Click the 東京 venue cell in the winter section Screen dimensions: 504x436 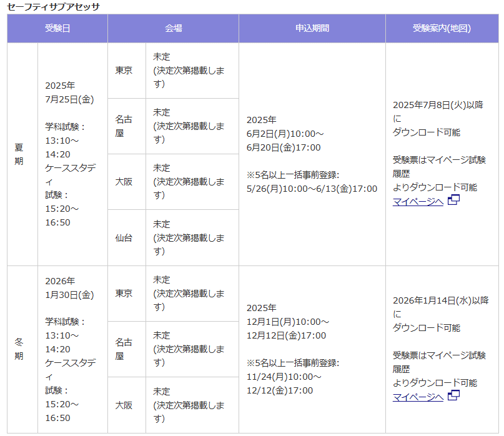pyautogui.click(x=125, y=294)
